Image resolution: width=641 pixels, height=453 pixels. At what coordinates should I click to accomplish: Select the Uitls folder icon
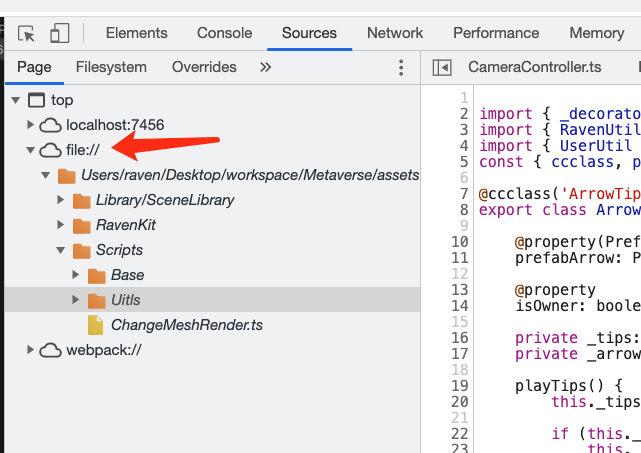(96, 300)
